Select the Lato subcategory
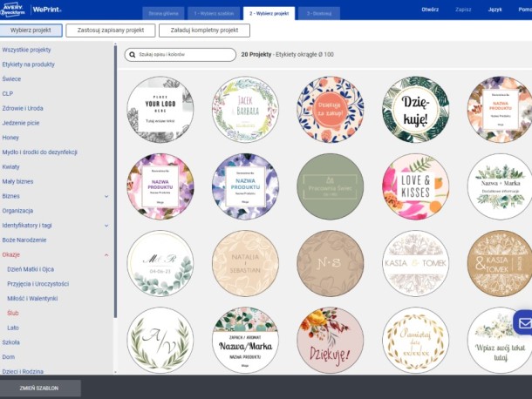The height and width of the screenshot is (399, 532). [x=13, y=328]
